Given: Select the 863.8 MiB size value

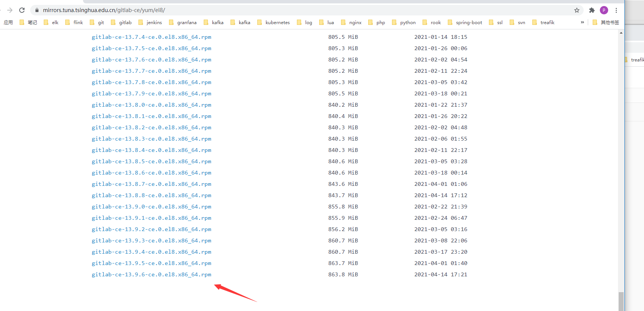Looking at the screenshot, I should click(343, 274).
